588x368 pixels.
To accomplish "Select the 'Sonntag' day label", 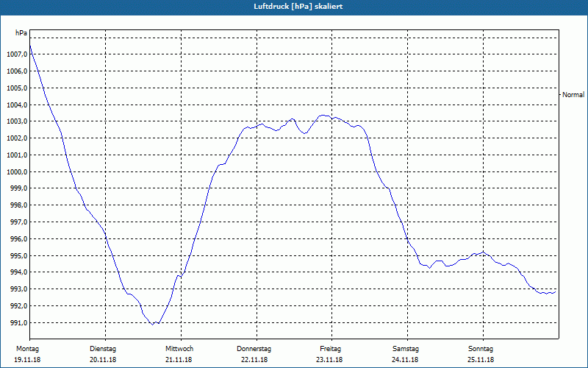I will click(481, 349).
